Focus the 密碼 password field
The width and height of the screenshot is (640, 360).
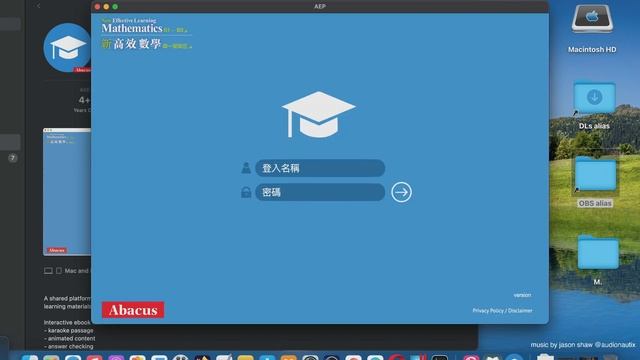pos(320,192)
